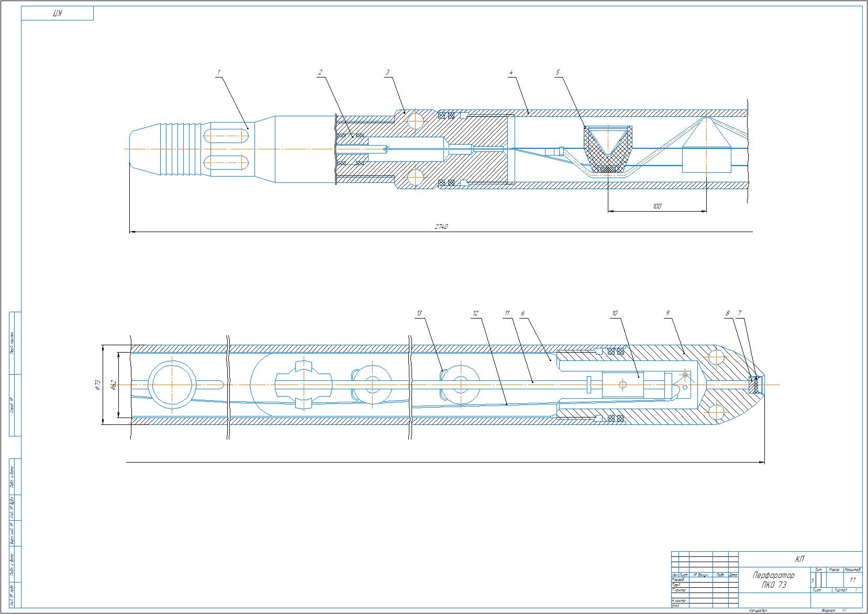Select the 'Т.контр.' row label

pos(678,590)
